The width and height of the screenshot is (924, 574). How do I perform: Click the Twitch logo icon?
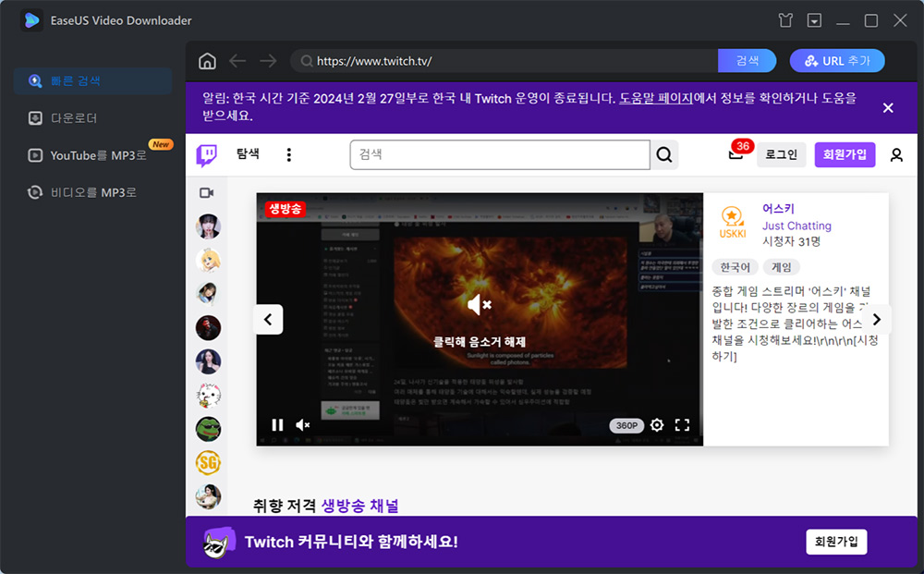click(206, 155)
